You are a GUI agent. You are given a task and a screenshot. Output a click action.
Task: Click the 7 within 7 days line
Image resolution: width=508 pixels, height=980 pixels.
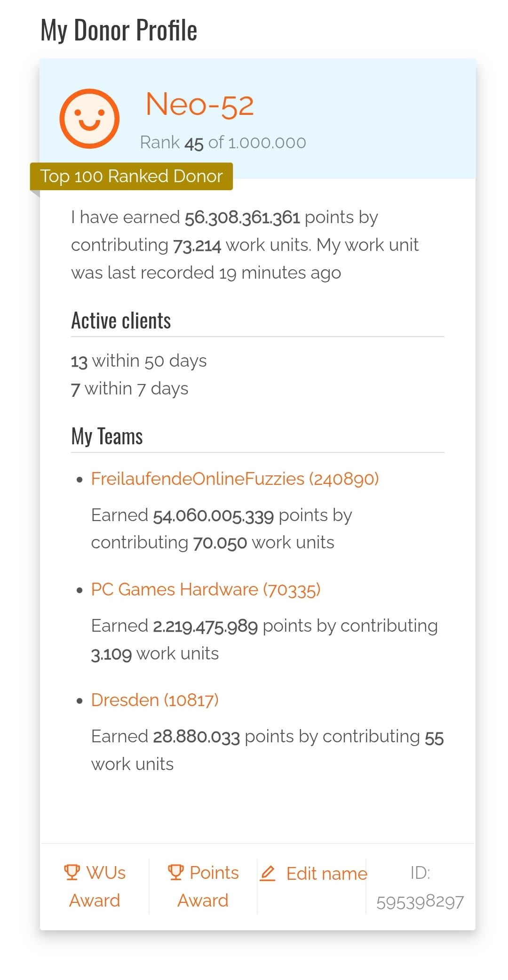130,389
